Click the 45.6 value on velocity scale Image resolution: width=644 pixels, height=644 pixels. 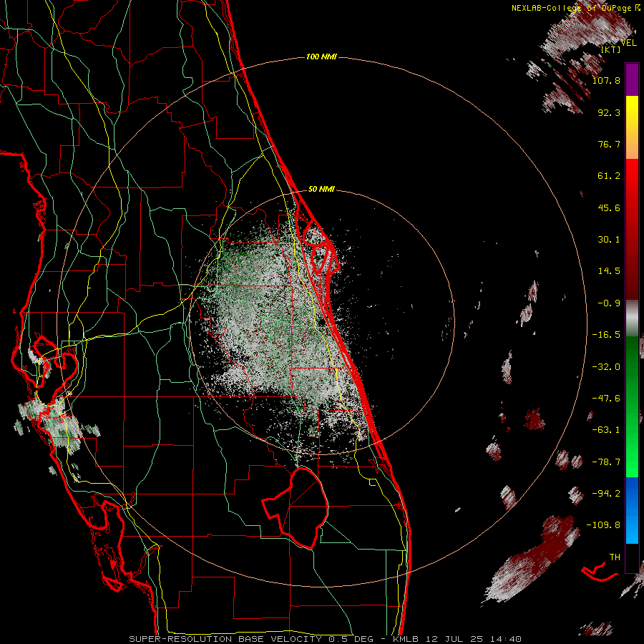(x=609, y=208)
